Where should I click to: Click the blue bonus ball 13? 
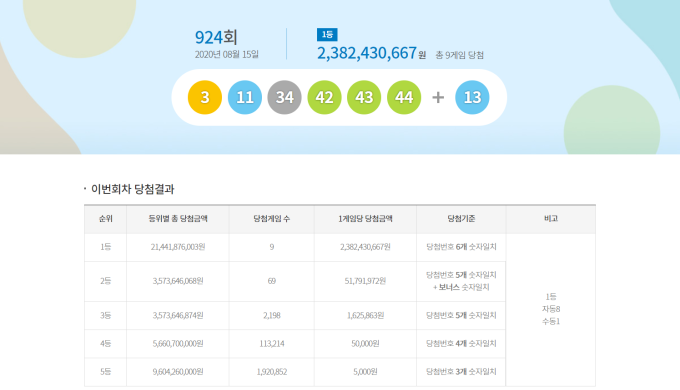coord(472,97)
